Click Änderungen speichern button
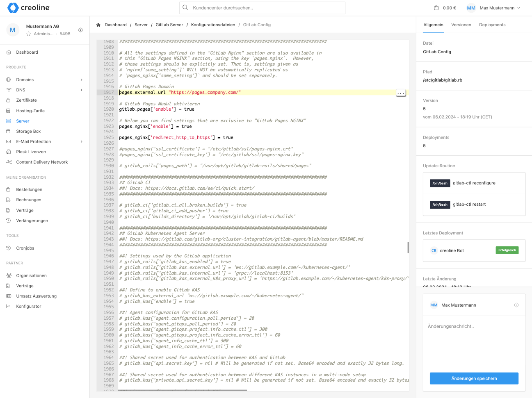 474,378
